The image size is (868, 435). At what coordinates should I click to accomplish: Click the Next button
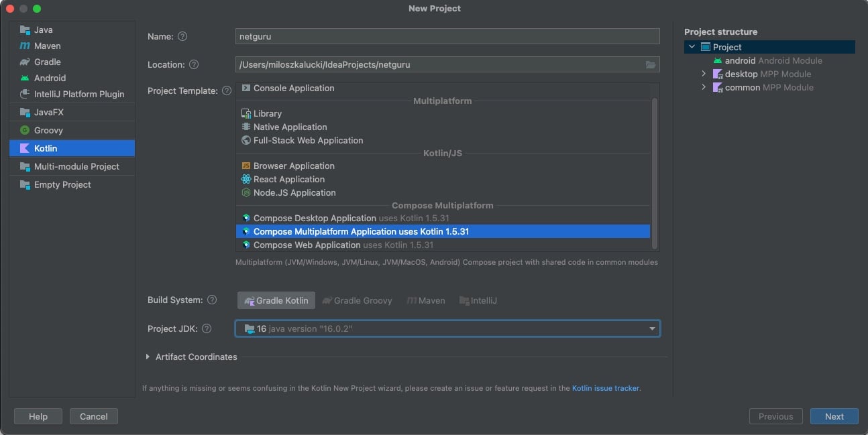point(834,416)
